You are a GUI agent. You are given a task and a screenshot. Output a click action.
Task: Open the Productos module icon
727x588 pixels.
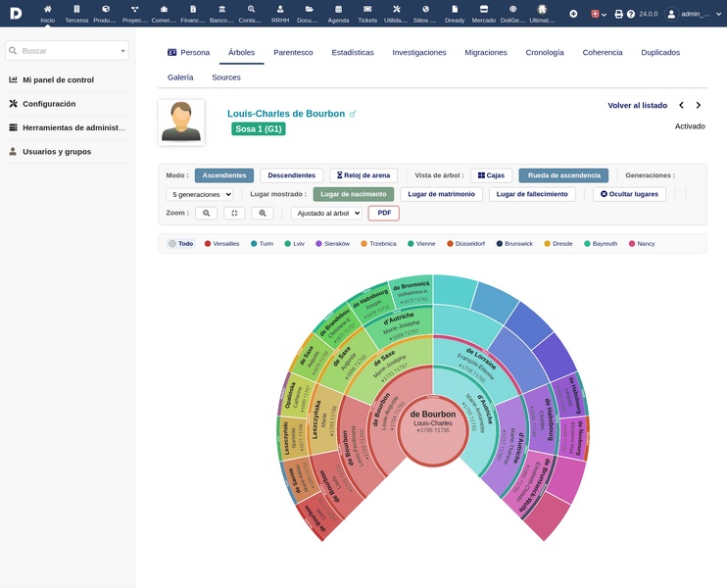tap(106, 9)
